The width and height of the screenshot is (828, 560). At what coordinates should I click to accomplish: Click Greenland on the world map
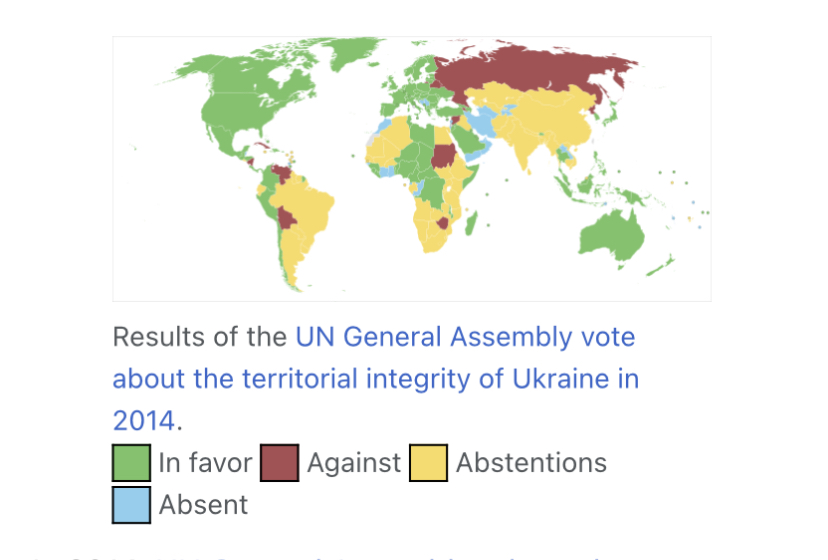[x=351, y=52]
